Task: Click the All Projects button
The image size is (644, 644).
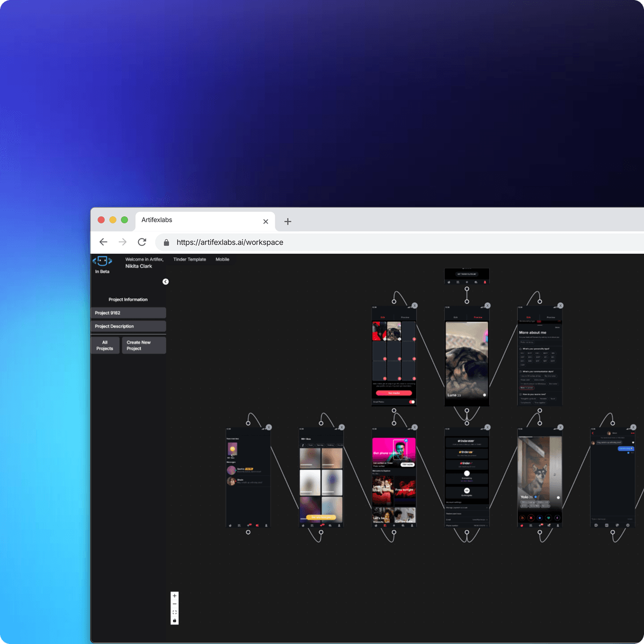Action: pos(105,345)
